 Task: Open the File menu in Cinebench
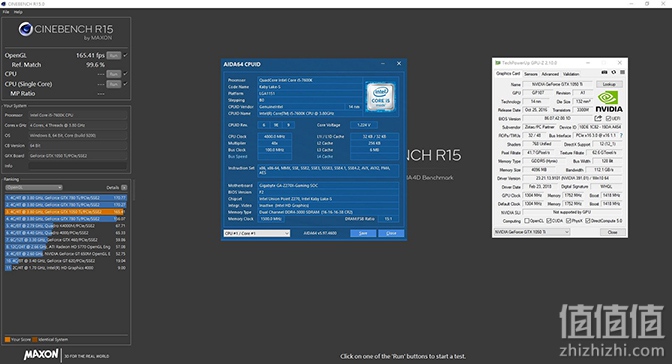tap(6, 12)
